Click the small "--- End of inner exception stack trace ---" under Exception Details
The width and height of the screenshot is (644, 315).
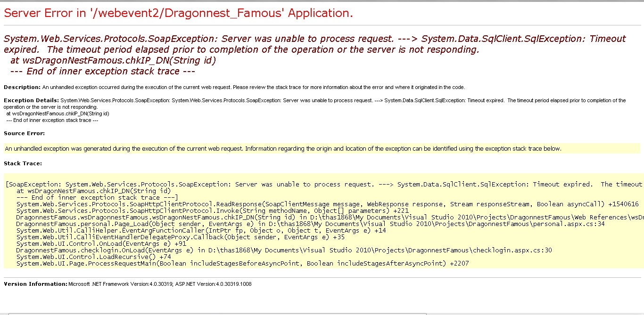pos(52,120)
